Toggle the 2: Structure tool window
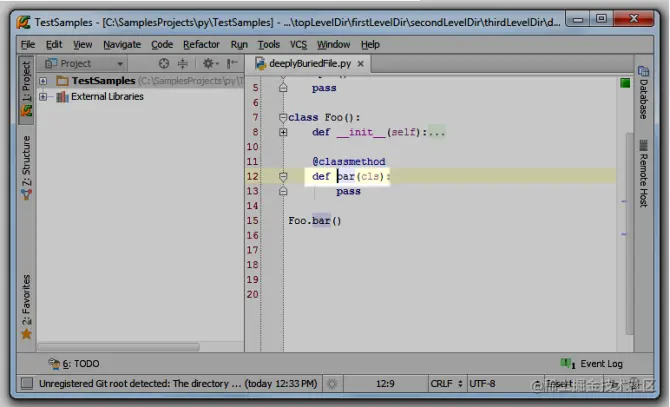Screen dimensions: 670x407 [26, 167]
